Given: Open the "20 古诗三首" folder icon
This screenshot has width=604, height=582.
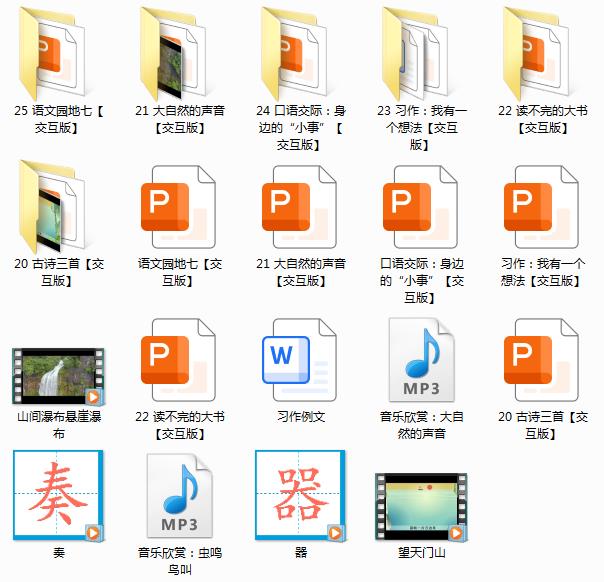Looking at the screenshot, I should click(x=58, y=206).
